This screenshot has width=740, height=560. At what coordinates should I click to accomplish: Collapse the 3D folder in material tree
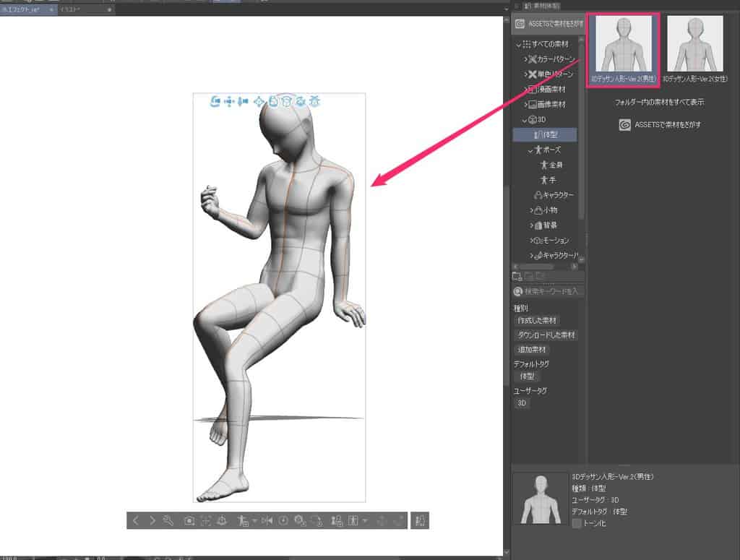(525, 120)
